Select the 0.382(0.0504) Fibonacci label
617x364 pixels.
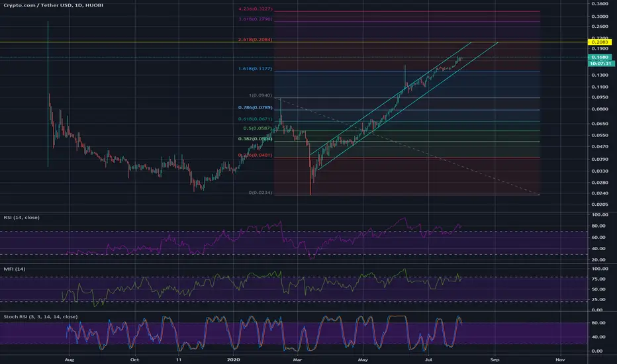tap(255, 138)
